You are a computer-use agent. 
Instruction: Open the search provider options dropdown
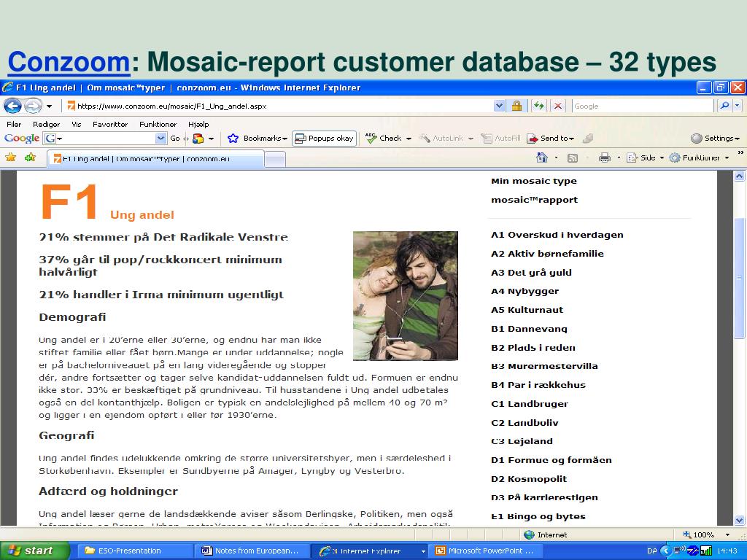[738, 106]
